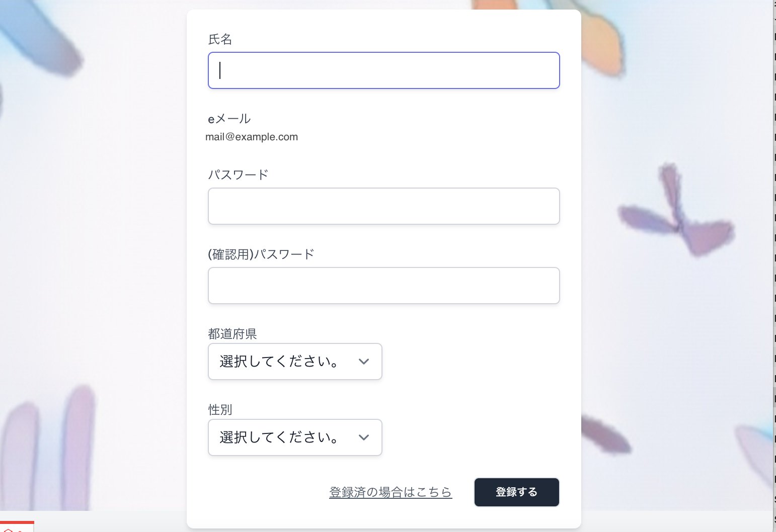Click the (確認用)パスワード label
The width and height of the screenshot is (776, 532).
point(261,254)
